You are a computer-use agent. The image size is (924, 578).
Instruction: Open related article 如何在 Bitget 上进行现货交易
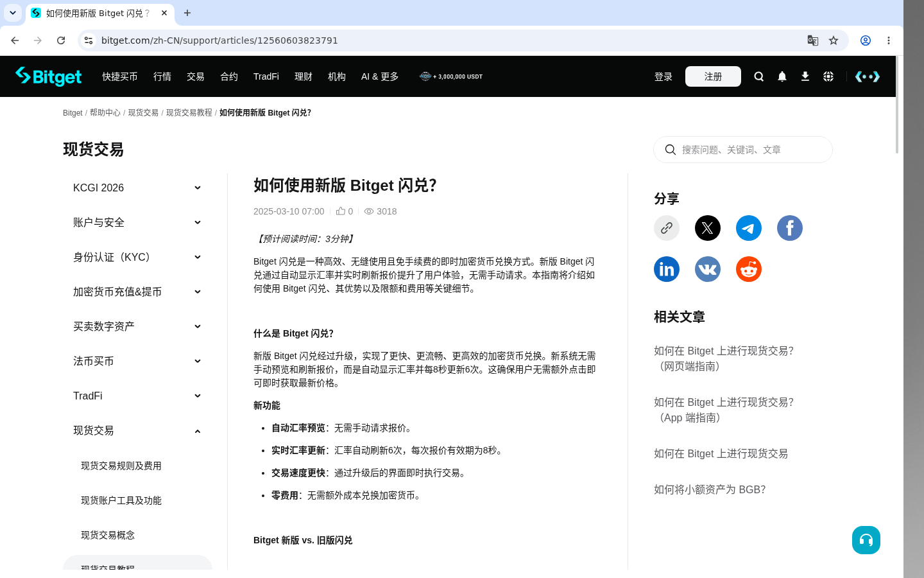point(721,453)
